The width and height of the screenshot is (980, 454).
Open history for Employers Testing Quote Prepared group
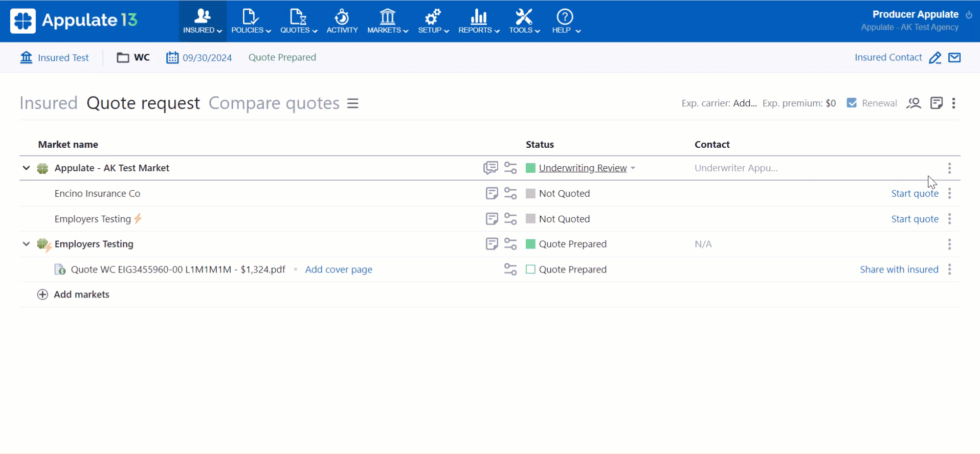coord(510,244)
